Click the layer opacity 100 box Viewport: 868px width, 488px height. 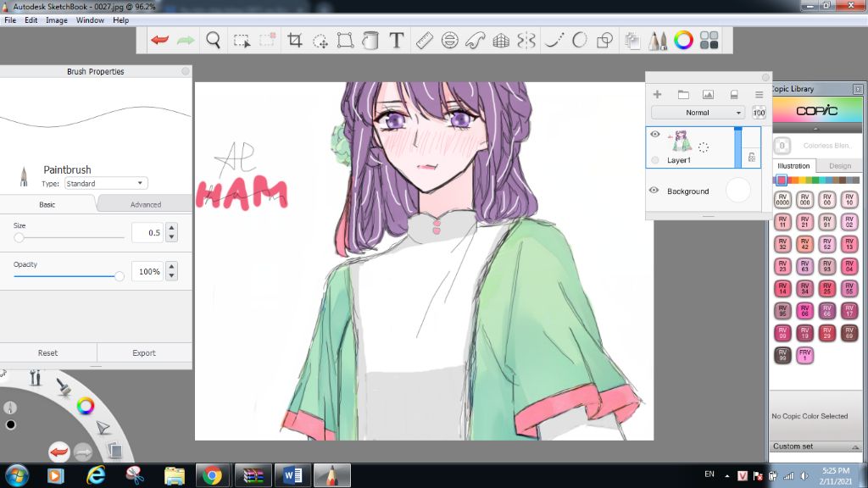759,113
